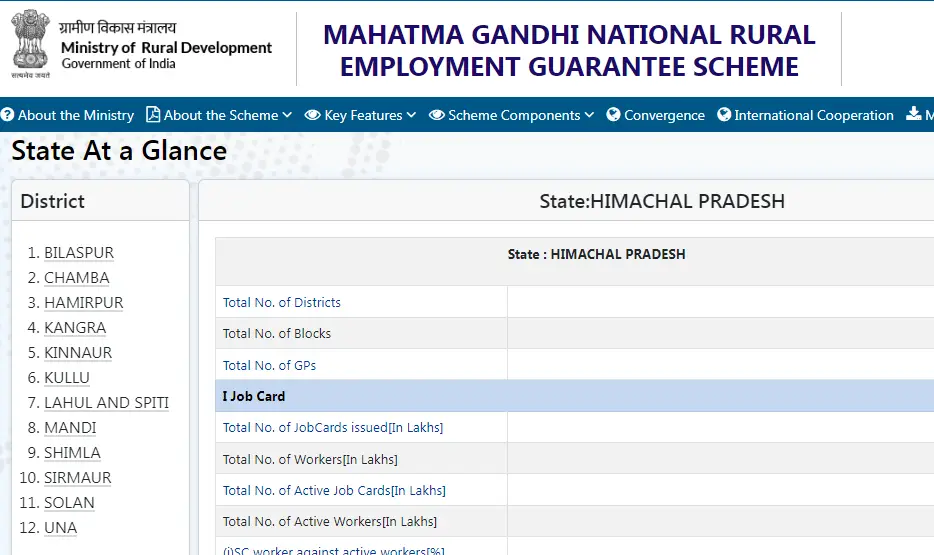Select the BILASPUR district link
Viewport: 934px width, 555px height.
(x=79, y=252)
